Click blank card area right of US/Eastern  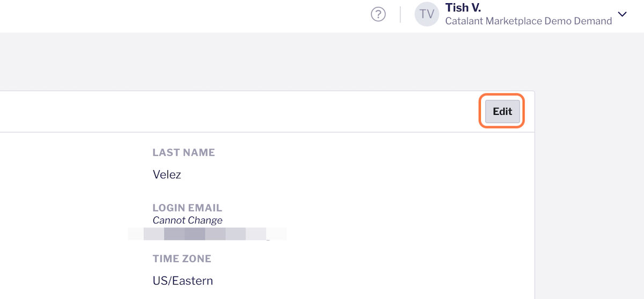376,281
